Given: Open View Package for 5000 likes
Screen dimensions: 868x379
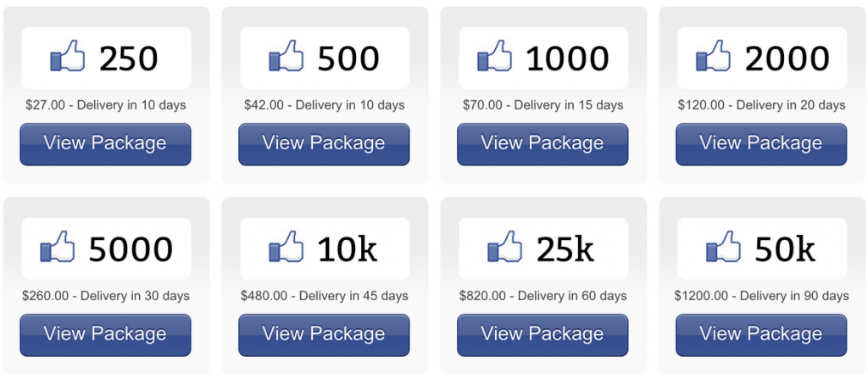Looking at the screenshot, I should tap(105, 335).
